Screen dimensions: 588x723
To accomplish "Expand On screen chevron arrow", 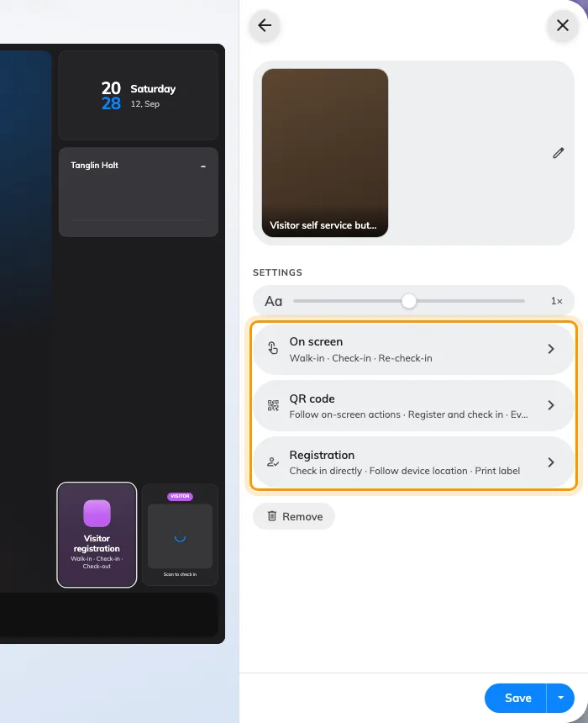I will 551,349.
